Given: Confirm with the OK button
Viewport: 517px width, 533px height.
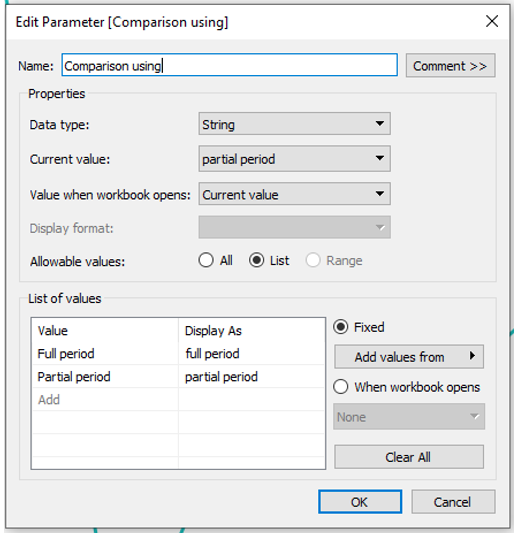Looking at the screenshot, I should [360, 502].
